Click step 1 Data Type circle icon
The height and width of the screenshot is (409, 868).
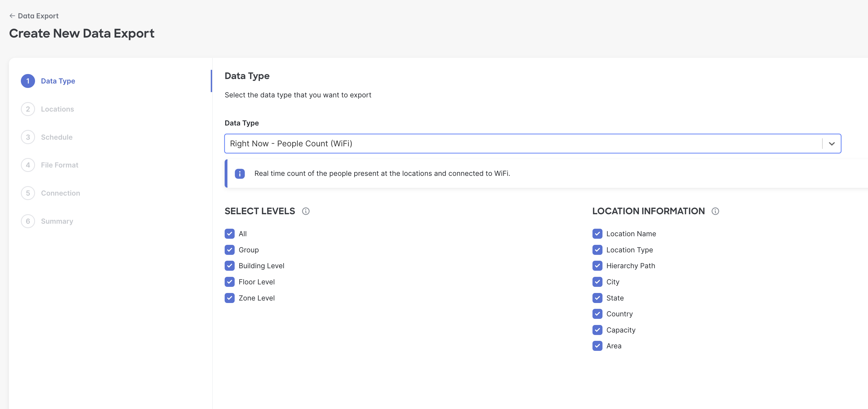click(28, 81)
